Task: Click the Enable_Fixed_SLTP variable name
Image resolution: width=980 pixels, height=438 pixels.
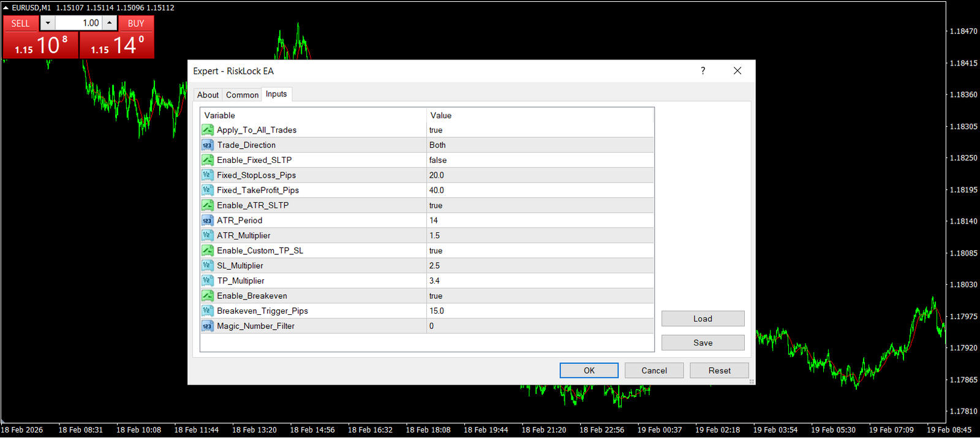Action: pos(254,160)
